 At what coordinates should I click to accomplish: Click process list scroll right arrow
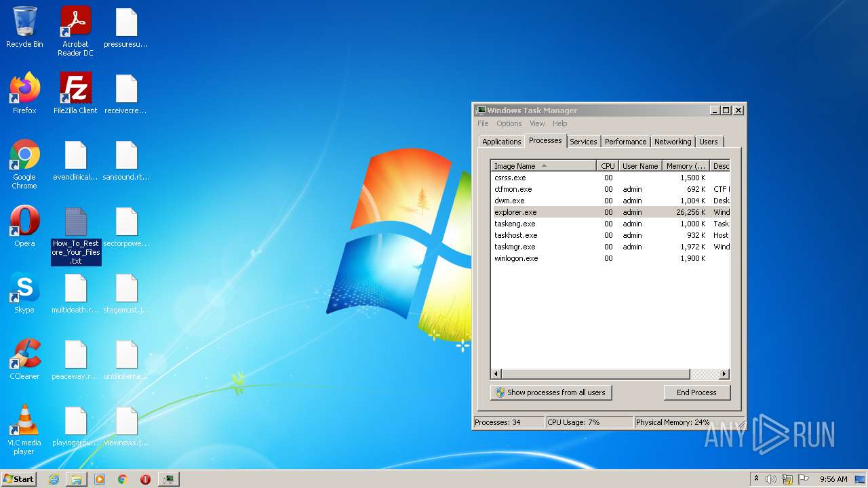pos(724,373)
